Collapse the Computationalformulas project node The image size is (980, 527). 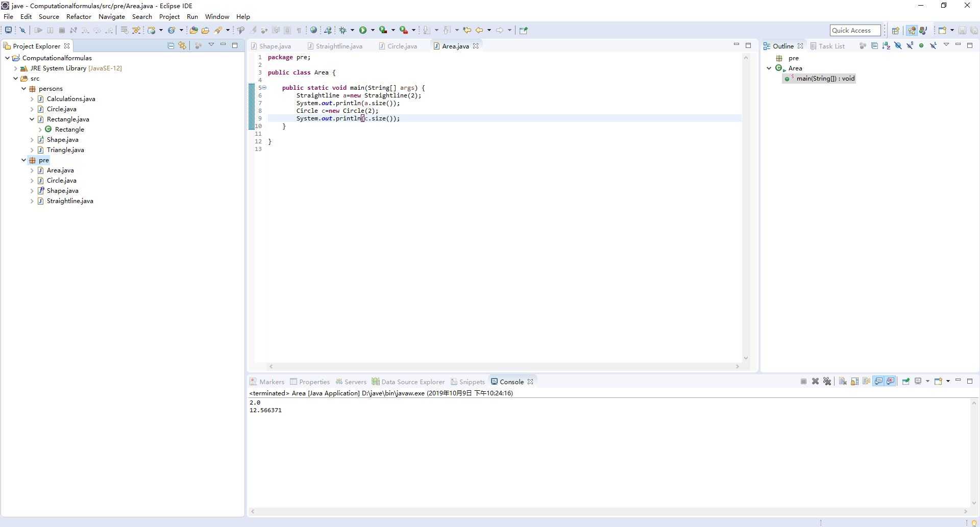pyautogui.click(x=7, y=58)
